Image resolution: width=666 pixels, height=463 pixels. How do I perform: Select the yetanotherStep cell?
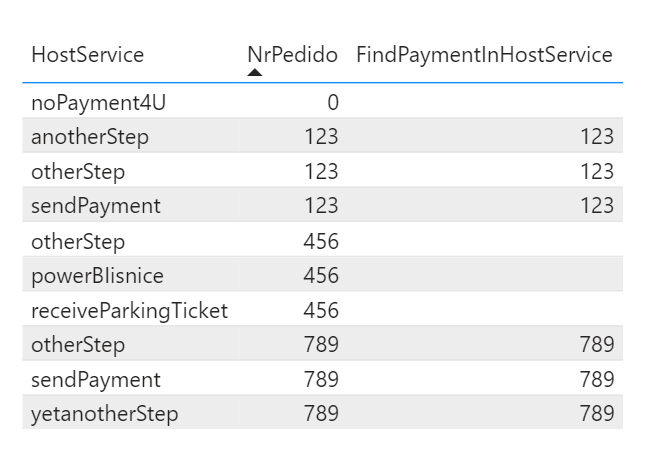coord(104,413)
